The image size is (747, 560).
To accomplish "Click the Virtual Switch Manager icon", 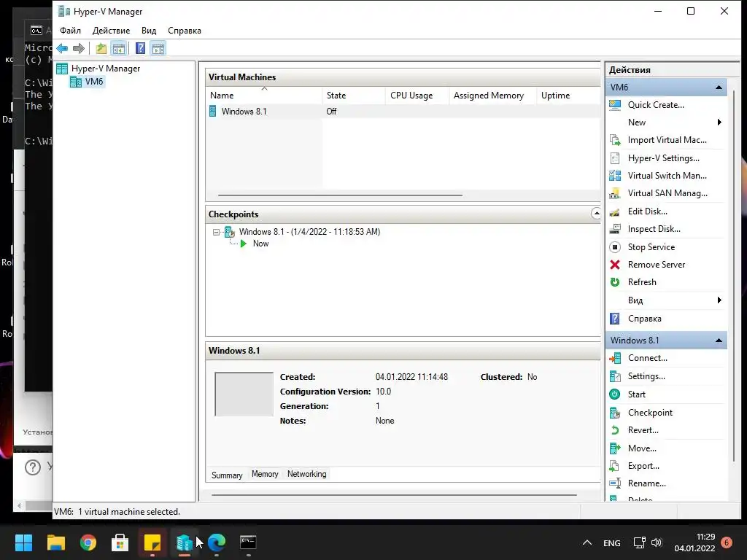I will (x=615, y=176).
